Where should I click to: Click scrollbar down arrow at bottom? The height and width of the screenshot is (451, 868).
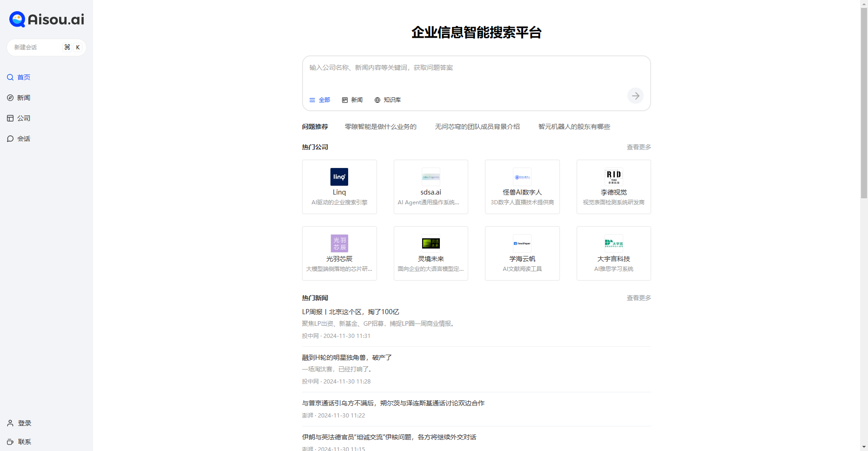point(864,447)
